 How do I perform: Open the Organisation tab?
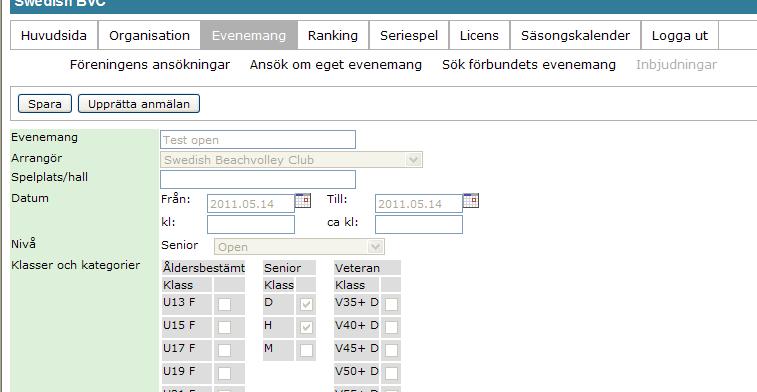click(149, 35)
